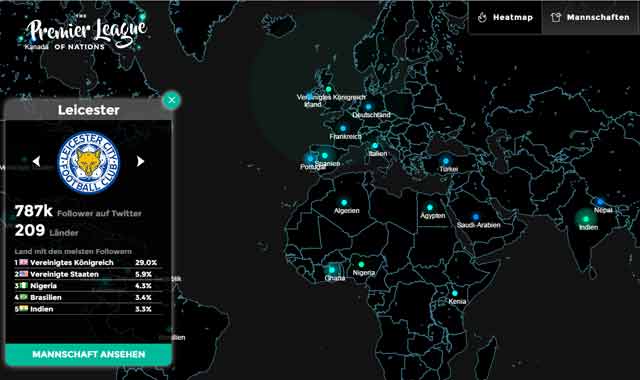Click the Mannschaft ansehen button
The image size is (640, 380).
pos(89,354)
